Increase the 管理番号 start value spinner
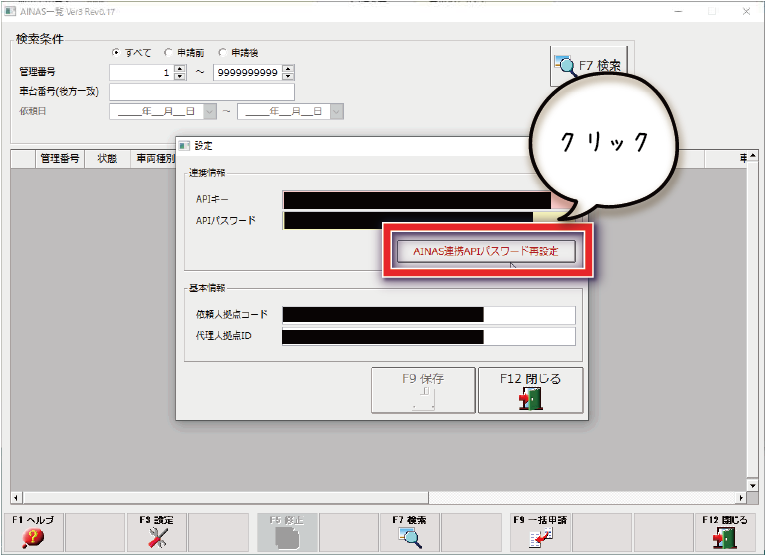Image resolution: width=765 pixels, height=556 pixels. [x=180, y=69]
